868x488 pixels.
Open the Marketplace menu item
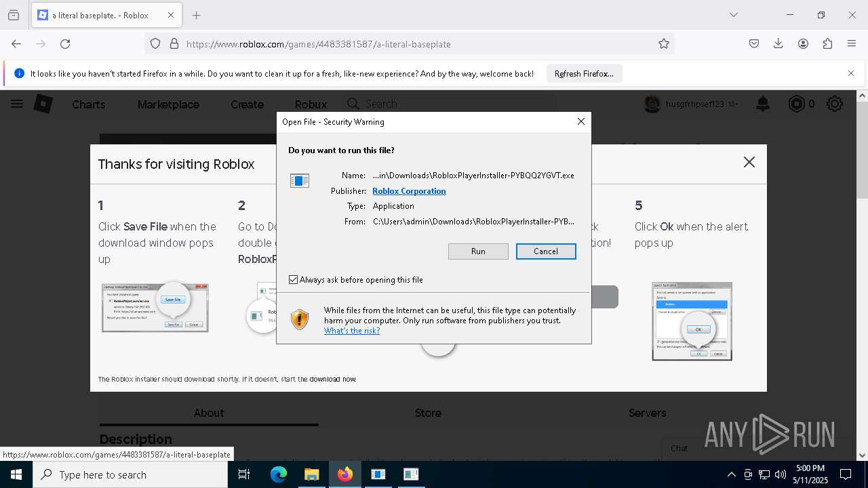168,104
